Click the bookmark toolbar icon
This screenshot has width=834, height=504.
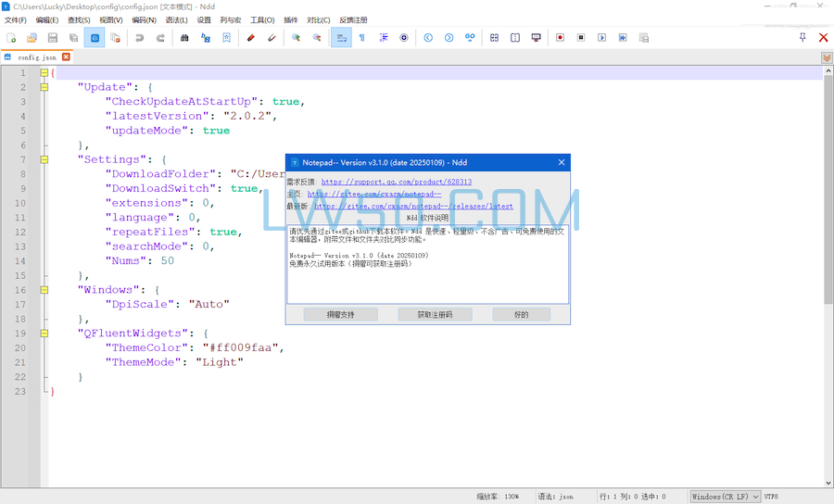(227, 38)
